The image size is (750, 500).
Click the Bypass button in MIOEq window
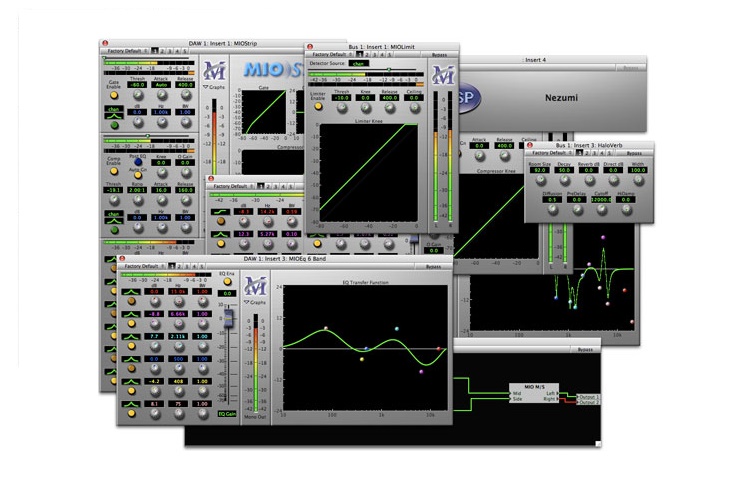point(432,267)
